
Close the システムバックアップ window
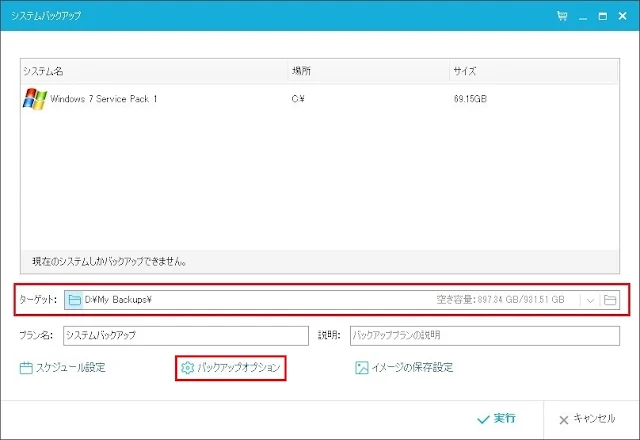coord(622,16)
